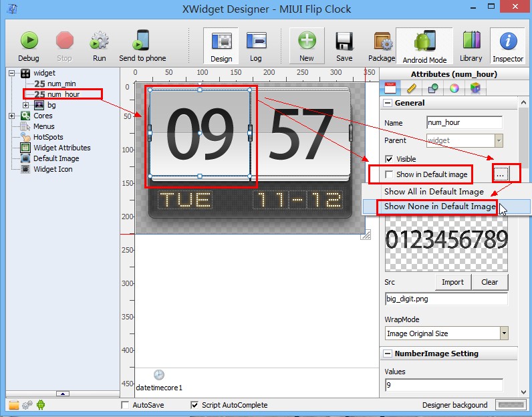Collapse the General section
532x417 pixels.
pyautogui.click(x=388, y=103)
